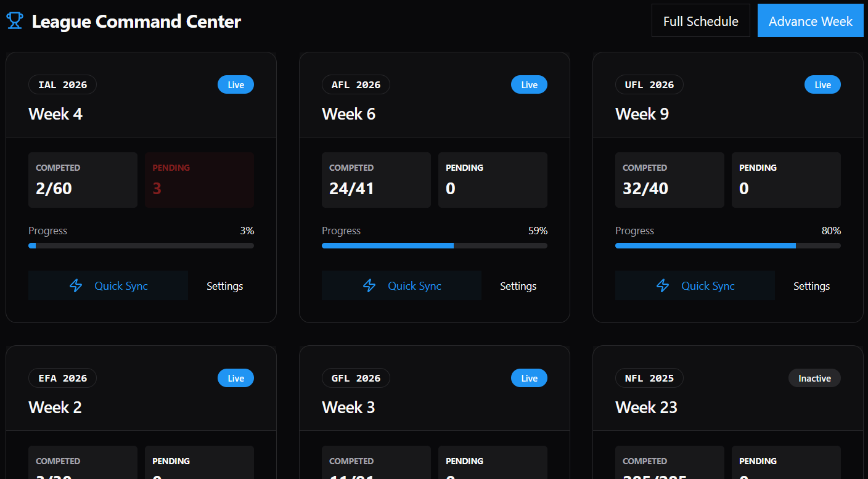868x479 pixels.
Task: Click the red pending count 3
Action: (157, 189)
